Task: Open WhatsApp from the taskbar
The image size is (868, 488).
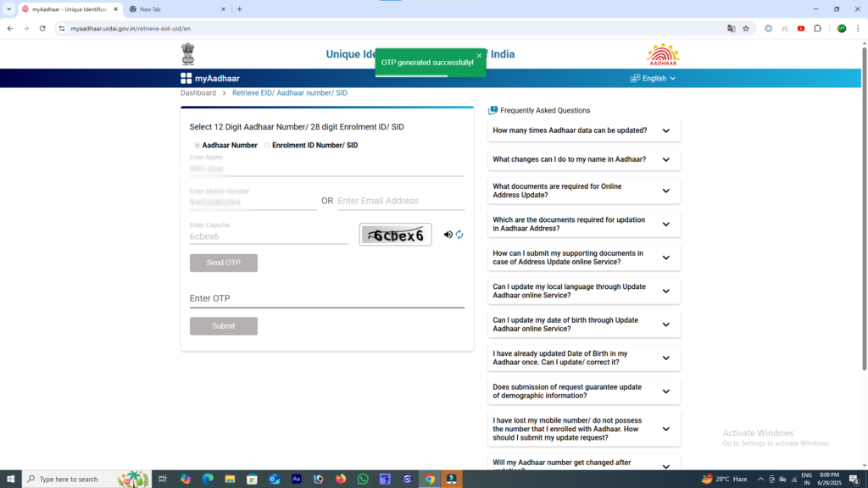Action: [363, 480]
